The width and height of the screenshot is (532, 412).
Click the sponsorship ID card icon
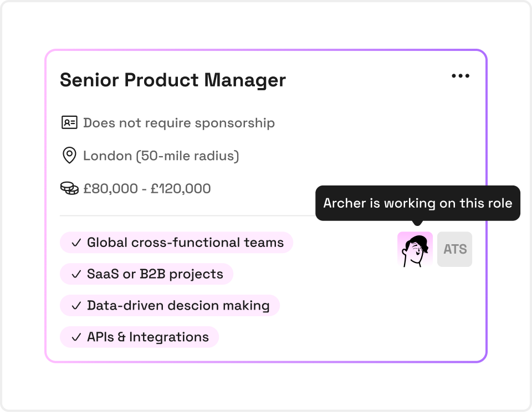pos(69,122)
